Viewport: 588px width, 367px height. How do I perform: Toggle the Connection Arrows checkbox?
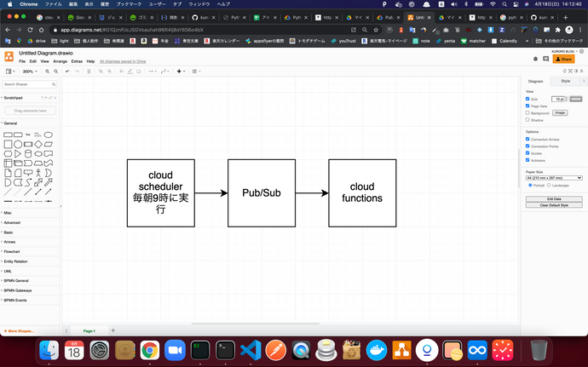click(527, 139)
